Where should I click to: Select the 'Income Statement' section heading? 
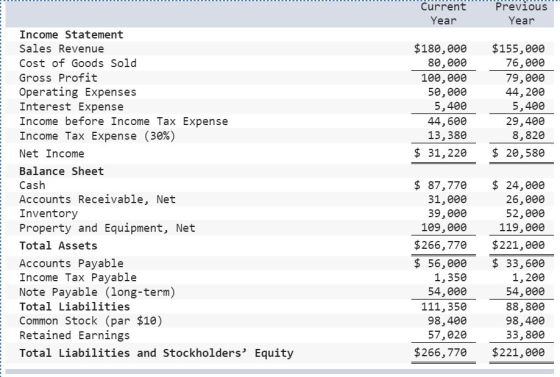pyautogui.click(x=71, y=35)
